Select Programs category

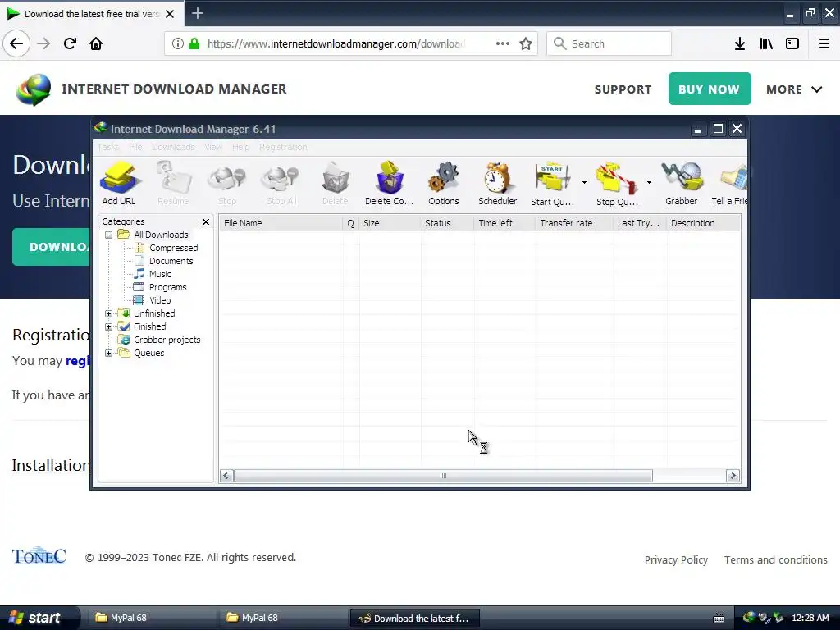coord(167,287)
